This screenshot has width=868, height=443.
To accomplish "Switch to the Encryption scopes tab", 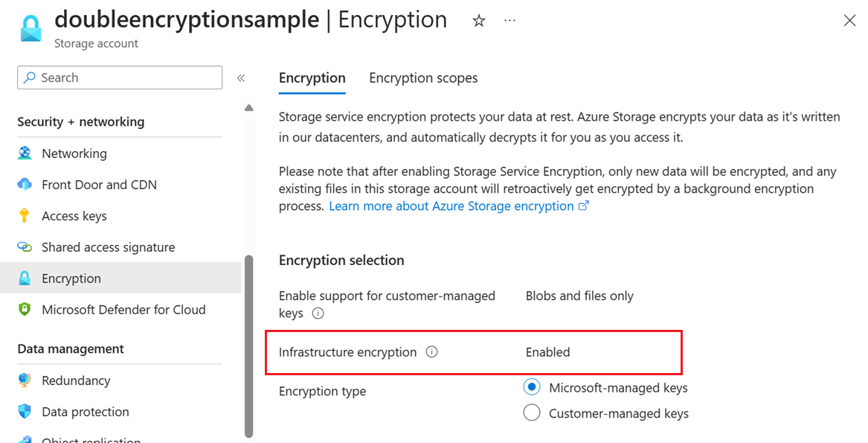I will pos(422,77).
